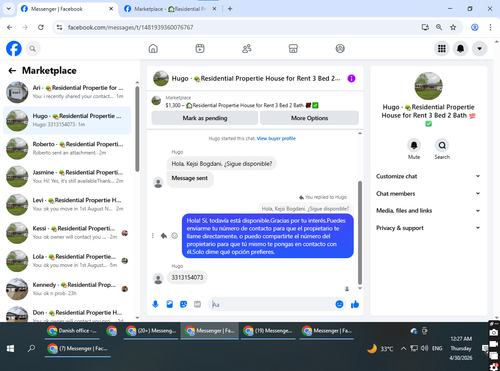Open the tab search chevron in Chrome
500x371 pixels.
click(9, 9)
